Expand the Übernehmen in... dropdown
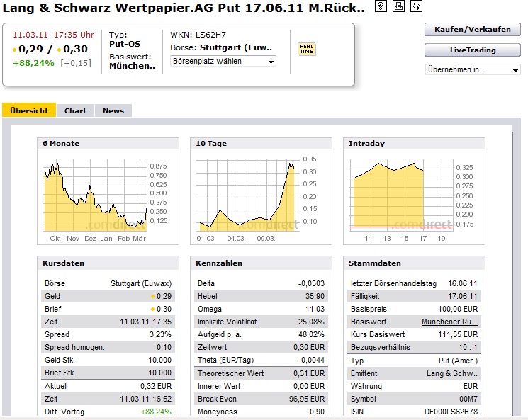 click(473, 69)
